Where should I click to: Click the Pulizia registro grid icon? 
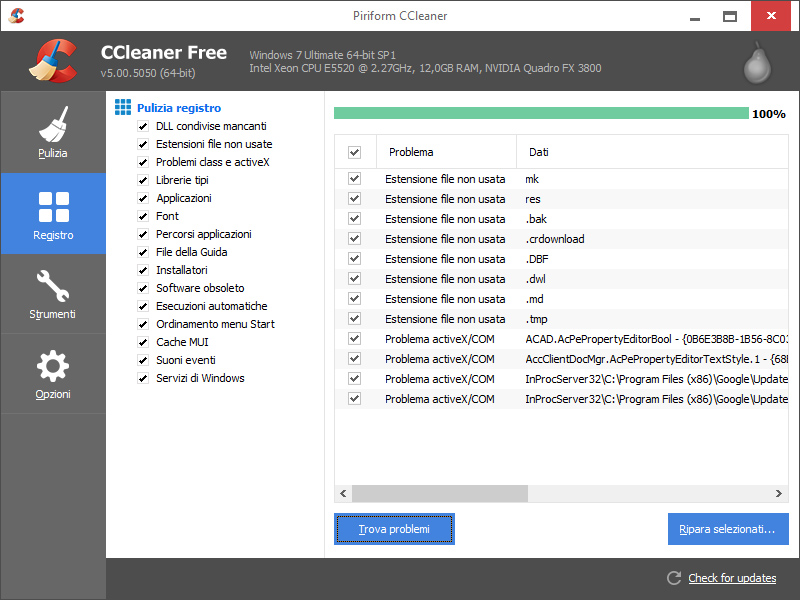click(123, 107)
